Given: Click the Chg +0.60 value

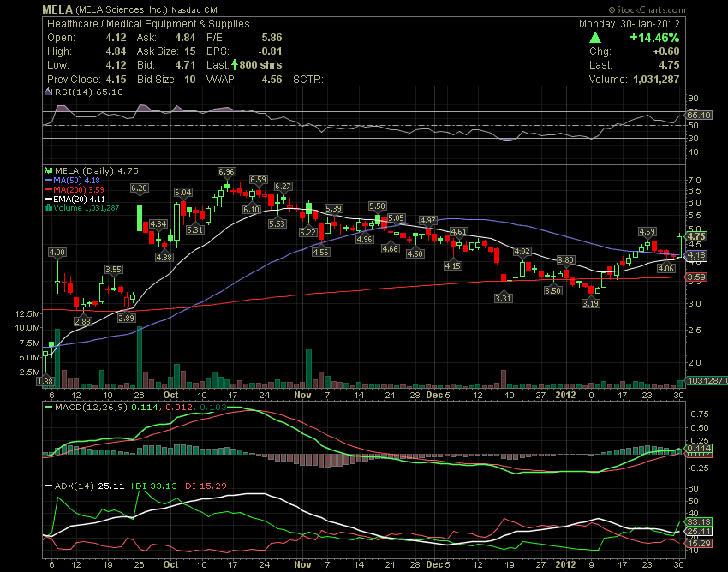Looking at the screenshot, I should point(665,51).
